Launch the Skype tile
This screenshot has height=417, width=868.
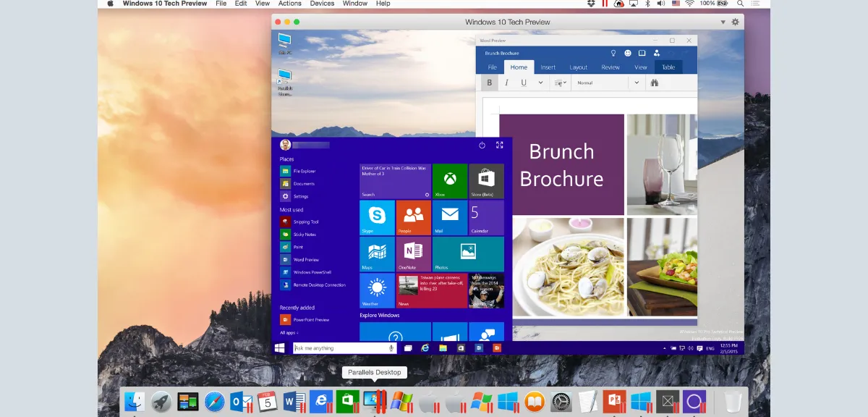point(377,217)
